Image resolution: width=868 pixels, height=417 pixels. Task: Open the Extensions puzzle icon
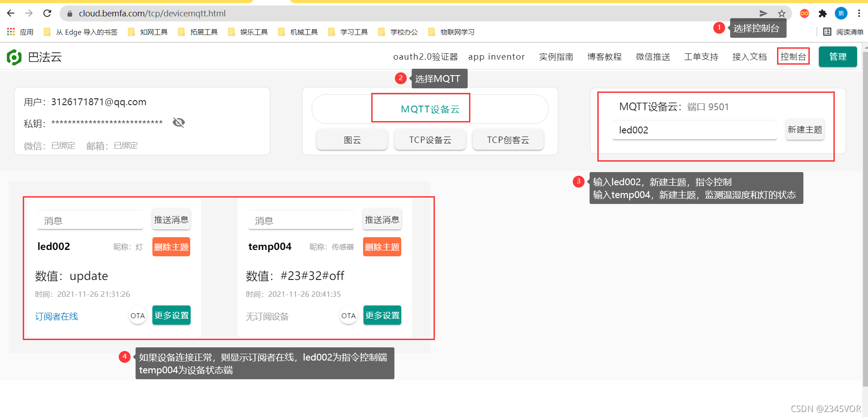(823, 14)
